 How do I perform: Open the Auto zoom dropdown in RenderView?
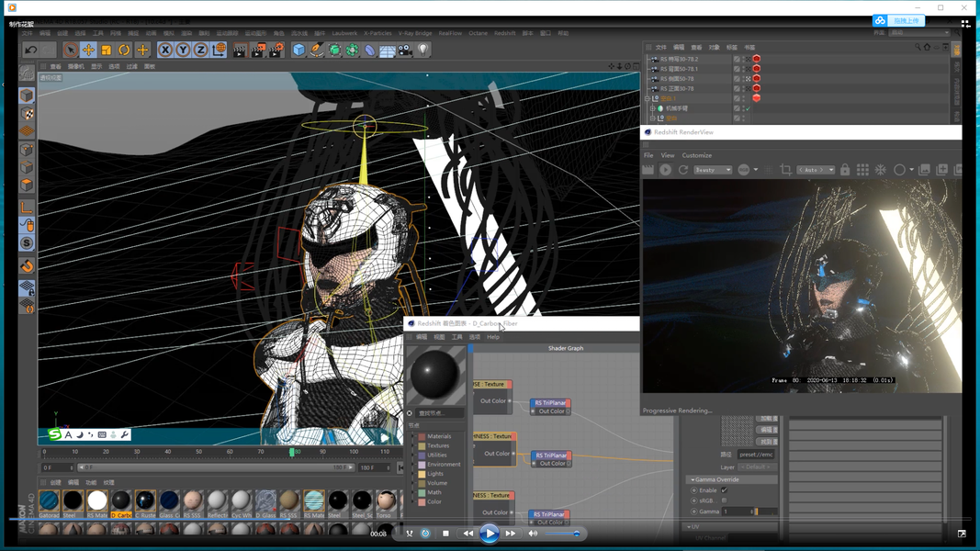click(x=816, y=170)
